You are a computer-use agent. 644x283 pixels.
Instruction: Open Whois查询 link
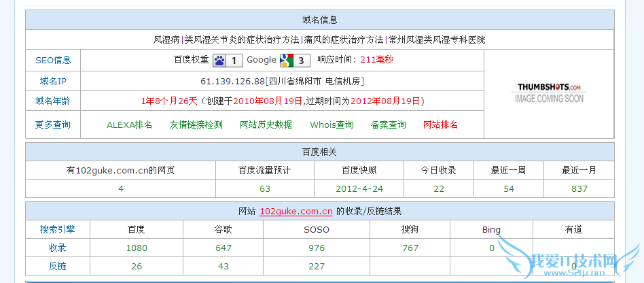click(x=332, y=124)
